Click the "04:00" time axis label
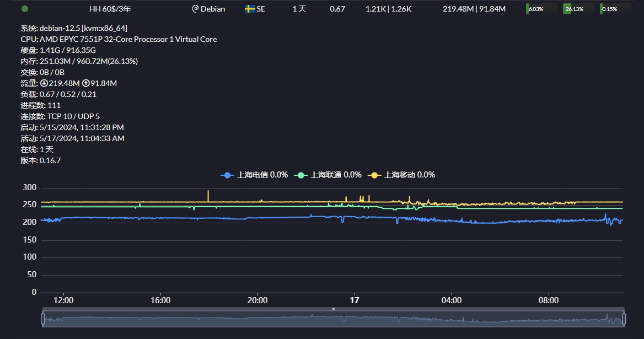Screen dimensions: 644x339 coord(452,300)
